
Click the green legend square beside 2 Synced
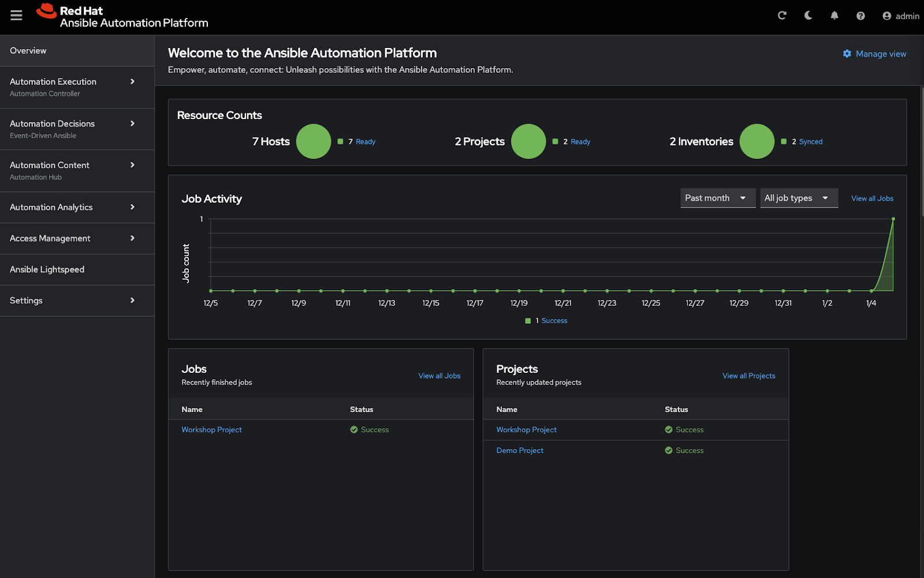784,142
